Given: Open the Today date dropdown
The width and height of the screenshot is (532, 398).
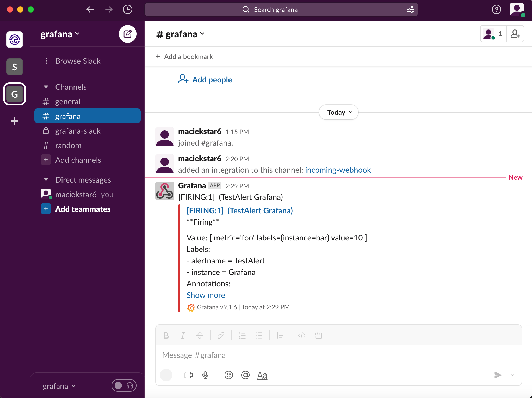Looking at the screenshot, I should [339, 112].
